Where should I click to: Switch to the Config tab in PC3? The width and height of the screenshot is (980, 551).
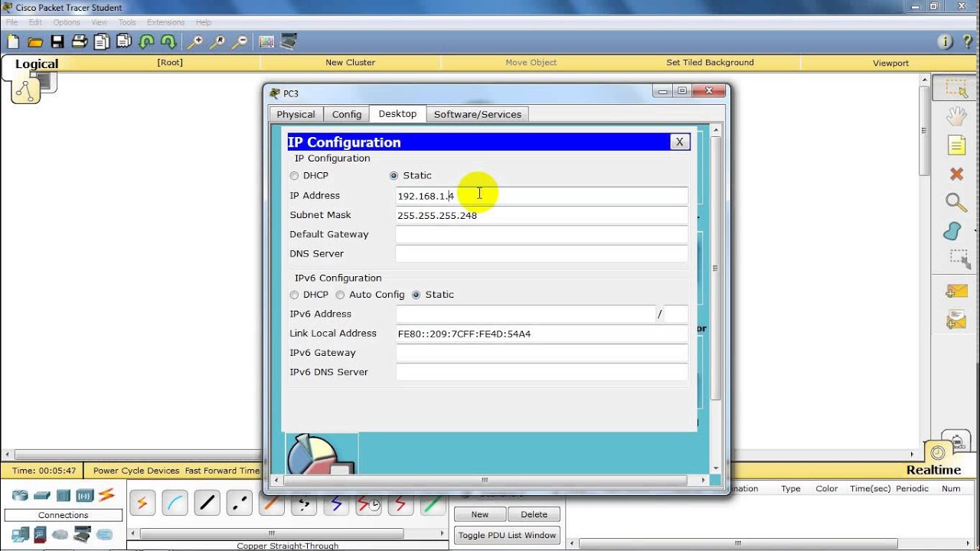[347, 114]
